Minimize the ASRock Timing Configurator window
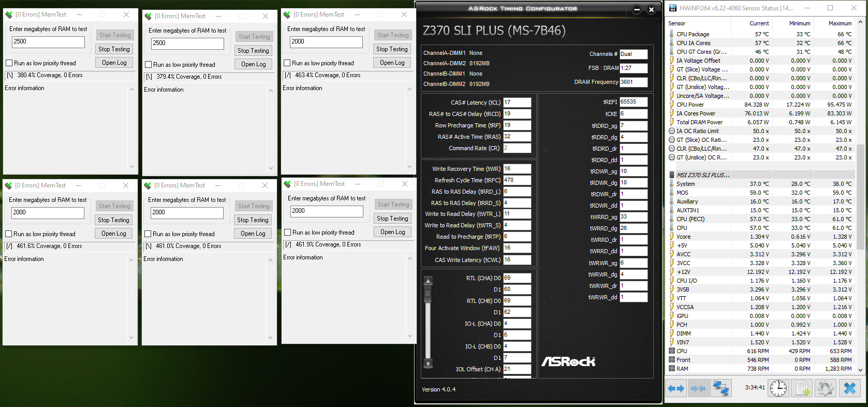 coord(637,9)
